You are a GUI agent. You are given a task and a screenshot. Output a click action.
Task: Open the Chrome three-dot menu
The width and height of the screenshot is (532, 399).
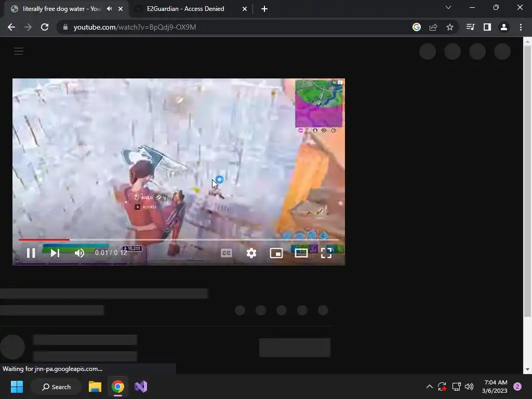point(521,27)
